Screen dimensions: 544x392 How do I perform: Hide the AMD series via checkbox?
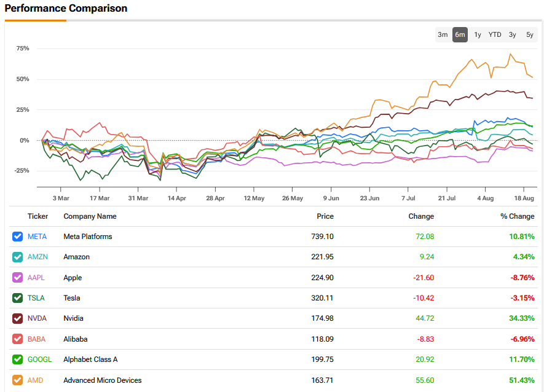point(17,380)
